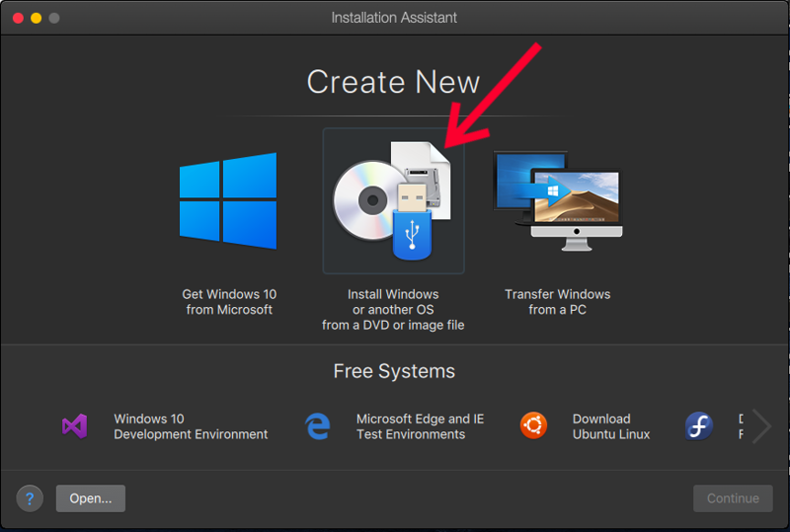Open help with the question mark button
The image size is (790, 532).
(x=30, y=498)
